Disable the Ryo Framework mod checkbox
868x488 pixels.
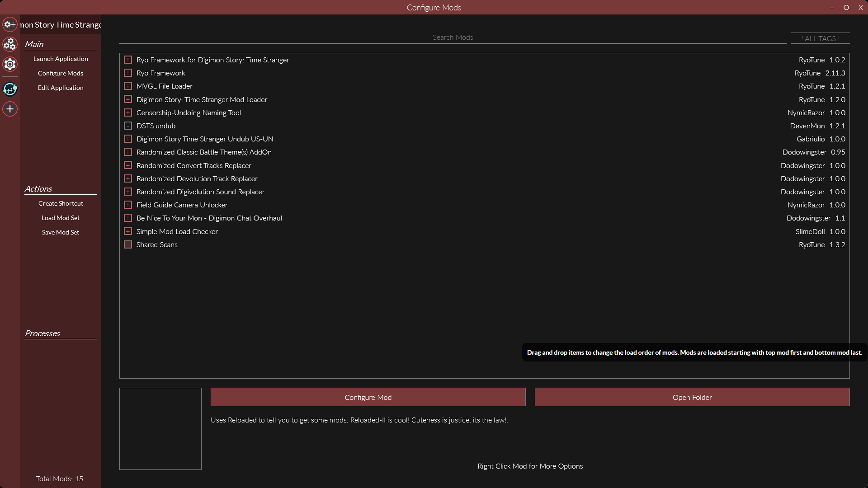coord(128,73)
